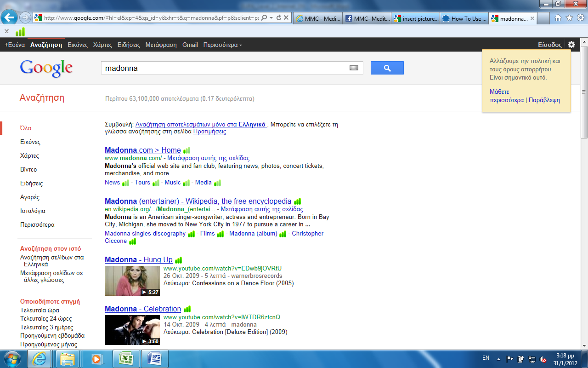Open the new tab button

544,19
